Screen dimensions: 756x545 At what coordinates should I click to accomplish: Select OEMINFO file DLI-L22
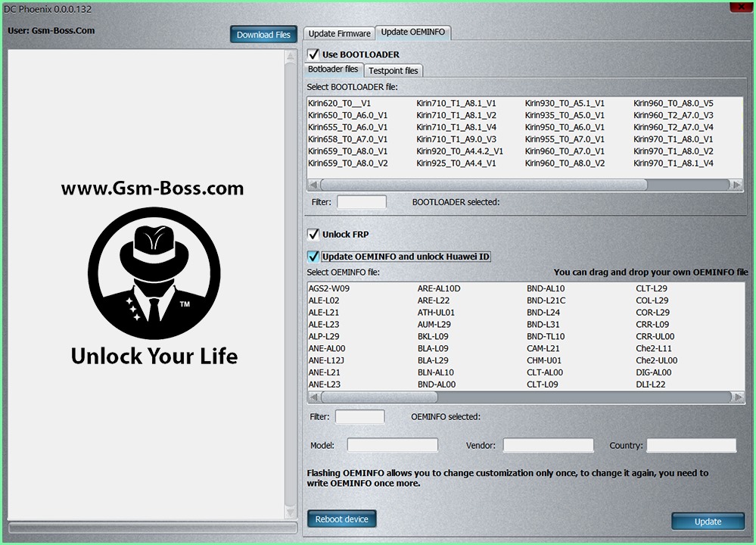coord(650,385)
